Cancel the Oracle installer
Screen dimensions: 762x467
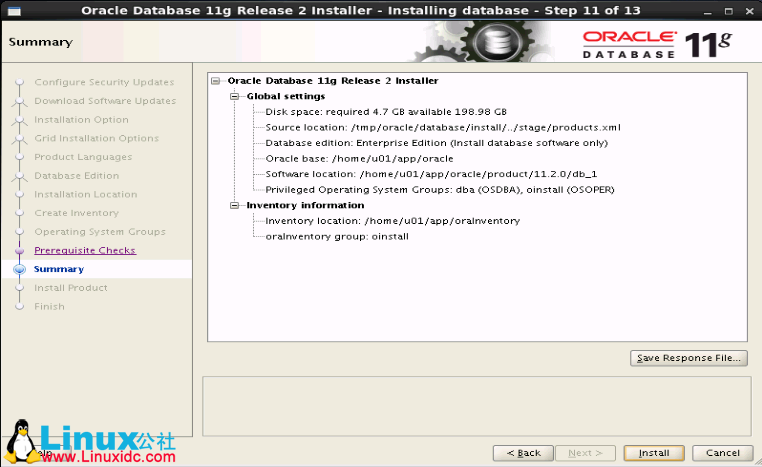(723, 453)
